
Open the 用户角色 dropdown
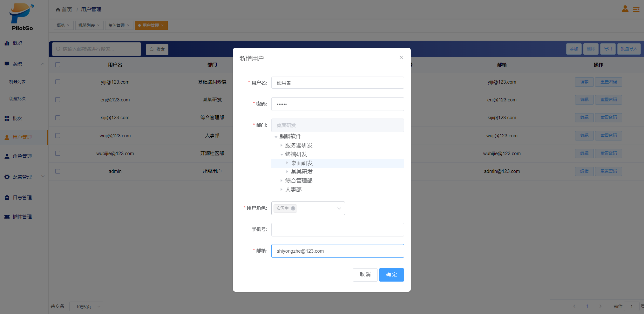pyautogui.click(x=339, y=208)
